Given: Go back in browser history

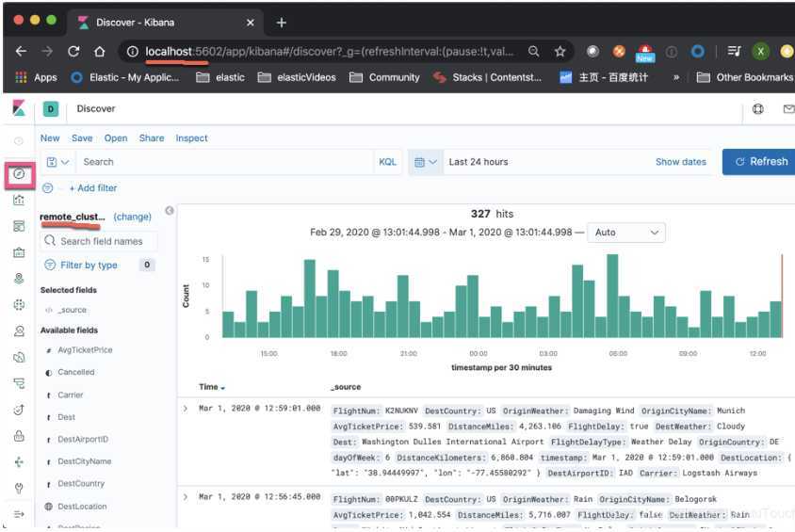Looking at the screenshot, I should [22, 51].
